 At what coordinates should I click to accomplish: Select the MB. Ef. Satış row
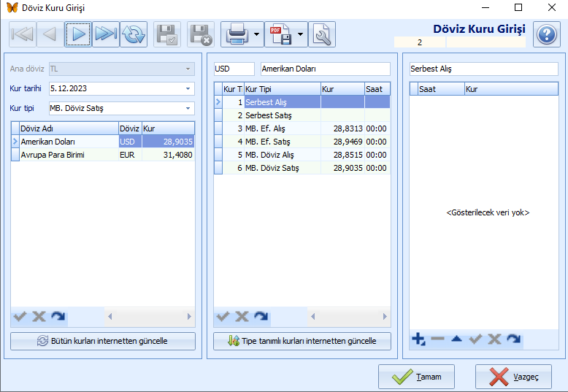coord(302,142)
